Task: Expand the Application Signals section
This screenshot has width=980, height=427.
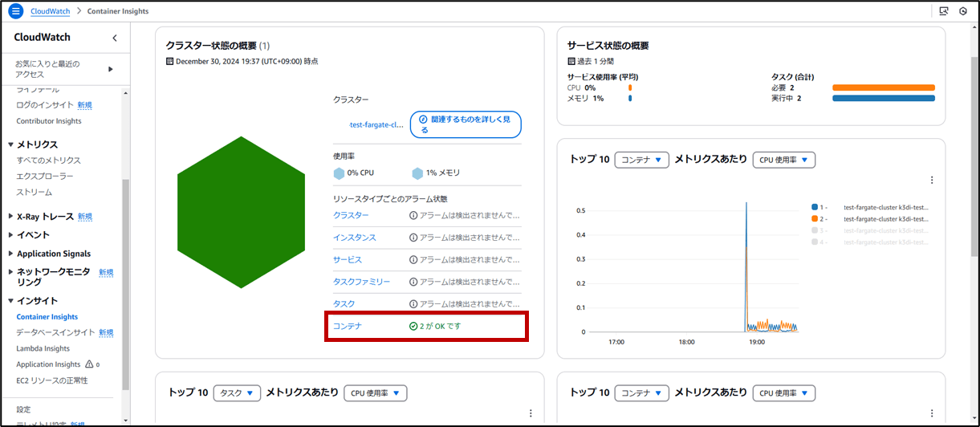Action: (11, 254)
